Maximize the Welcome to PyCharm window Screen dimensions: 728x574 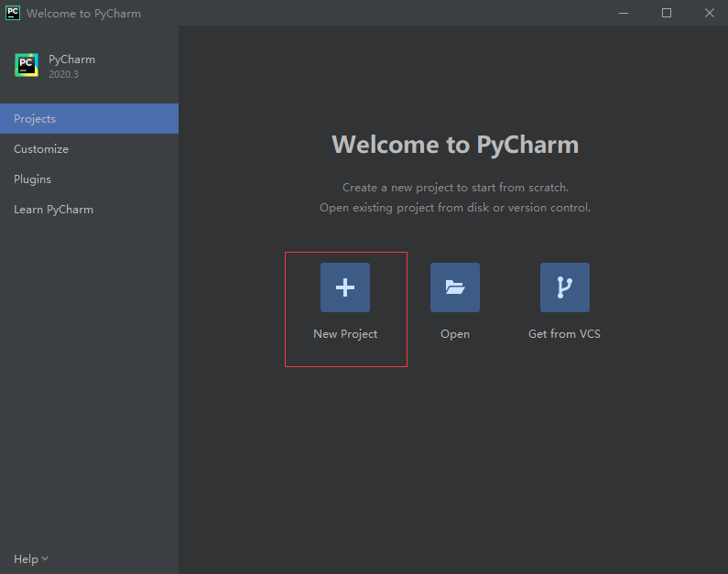click(x=667, y=13)
